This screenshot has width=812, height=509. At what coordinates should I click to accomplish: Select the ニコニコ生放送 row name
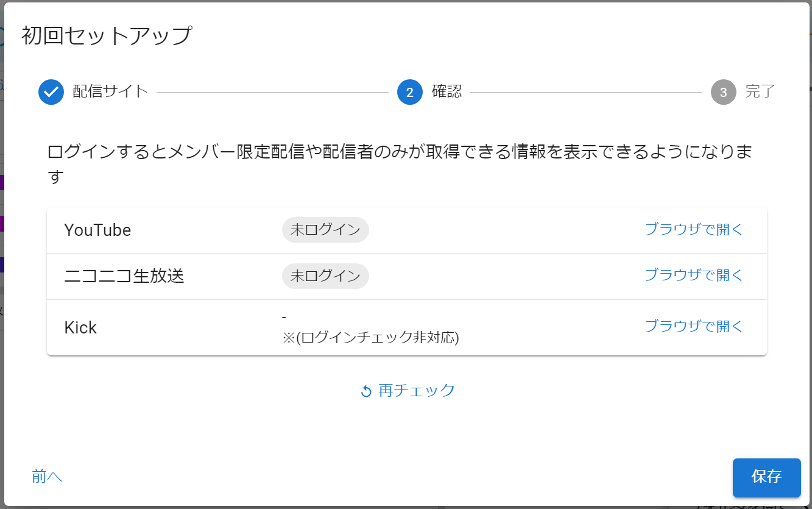pos(124,276)
